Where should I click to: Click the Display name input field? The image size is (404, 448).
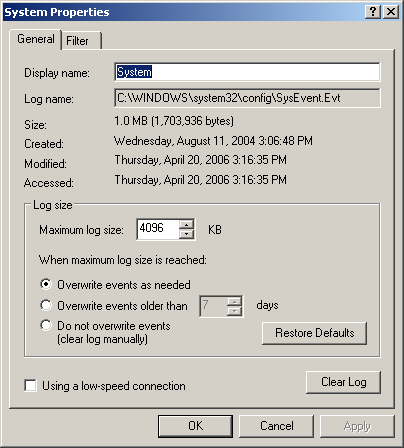(247, 72)
